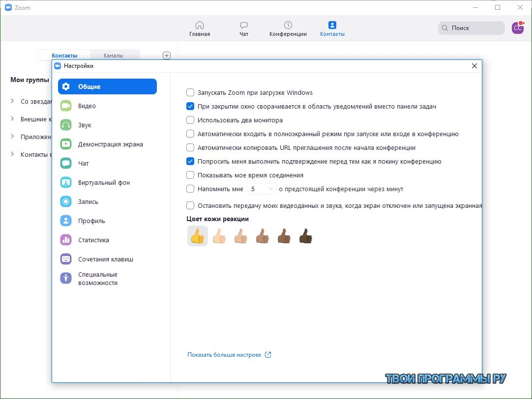
Task: Click the plus icon to add a contact
Action: [x=167, y=56]
